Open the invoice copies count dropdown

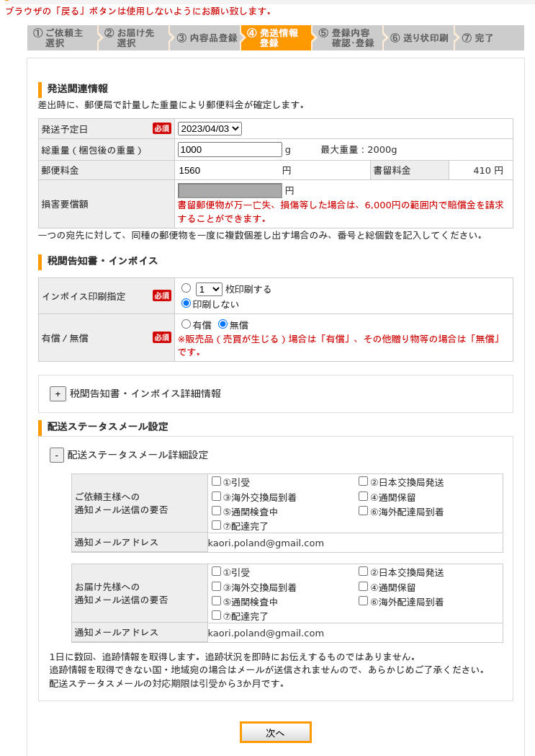coord(208,288)
